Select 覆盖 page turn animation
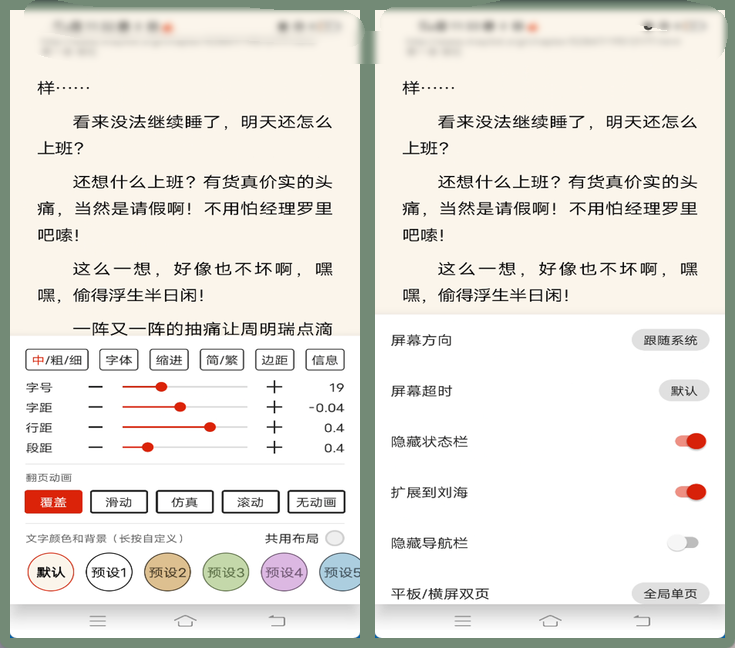 pos(53,502)
